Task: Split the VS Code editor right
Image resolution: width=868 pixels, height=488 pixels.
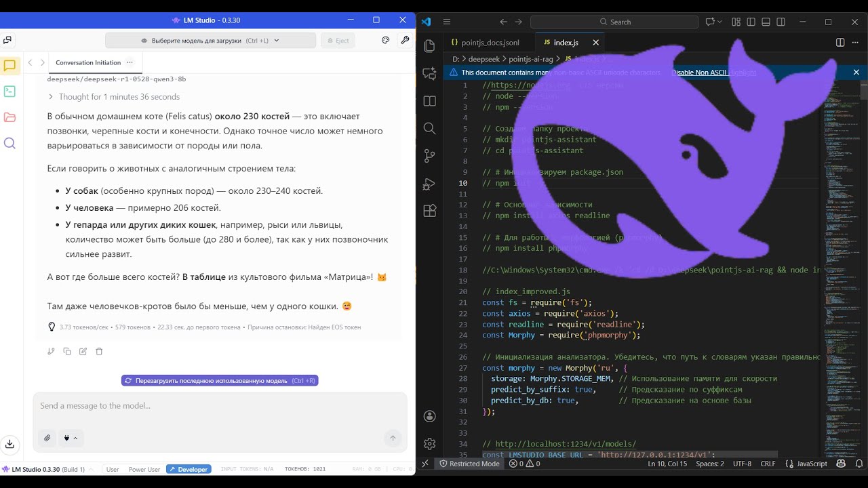Action: click(x=840, y=42)
